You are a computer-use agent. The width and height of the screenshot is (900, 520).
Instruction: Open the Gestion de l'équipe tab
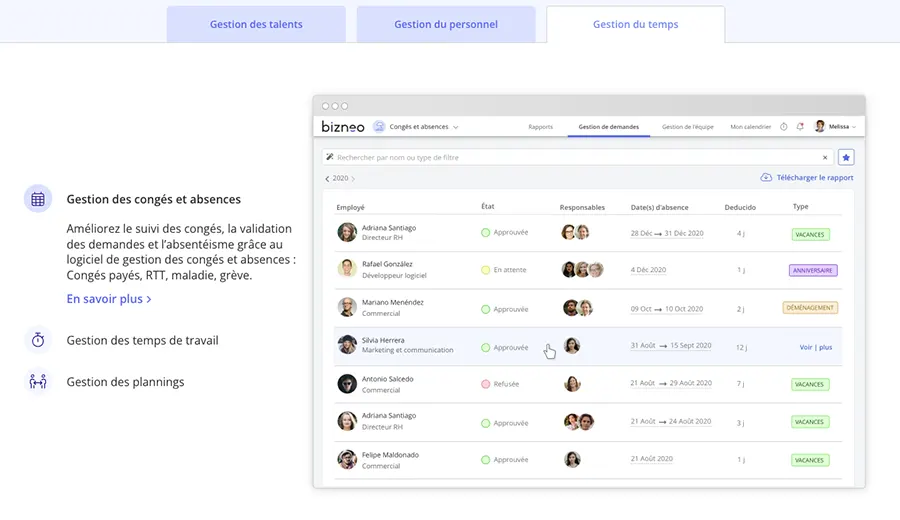coord(688,127)
